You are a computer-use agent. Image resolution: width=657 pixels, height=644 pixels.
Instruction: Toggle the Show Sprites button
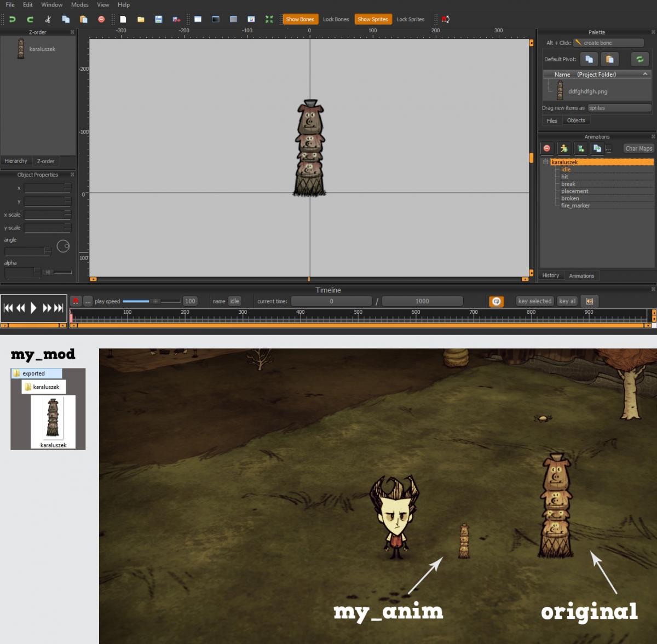coord(372,19)
